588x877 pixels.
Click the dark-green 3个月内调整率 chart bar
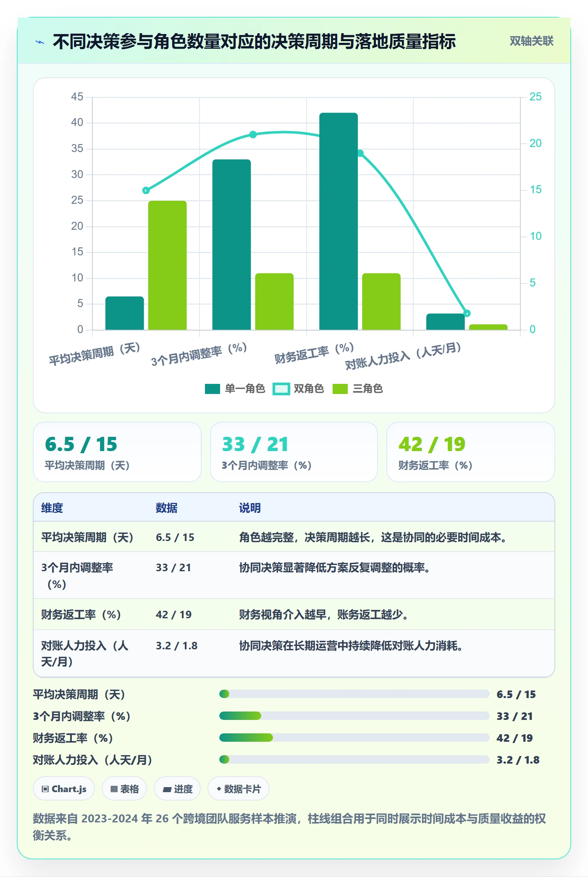coord(231,244)
